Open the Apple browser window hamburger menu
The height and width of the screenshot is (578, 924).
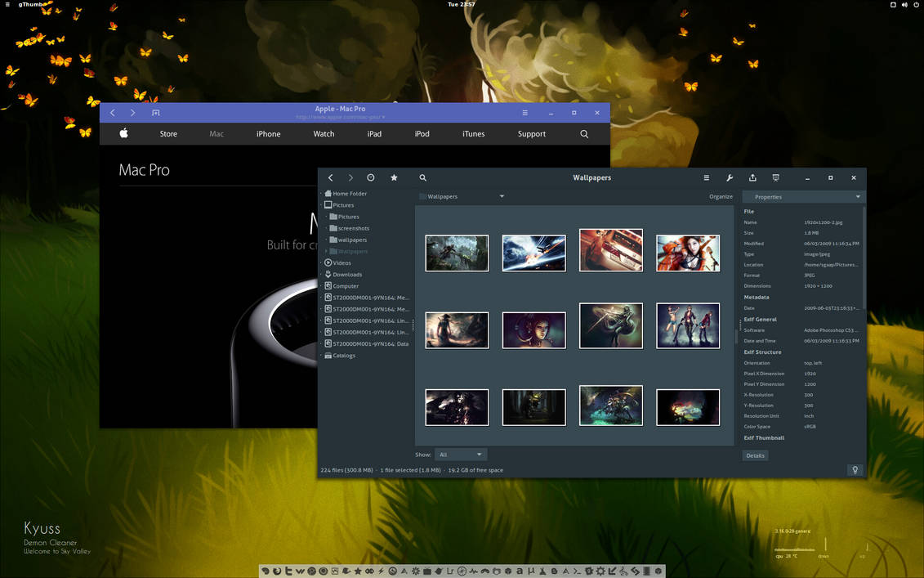(x=525, y=113)
